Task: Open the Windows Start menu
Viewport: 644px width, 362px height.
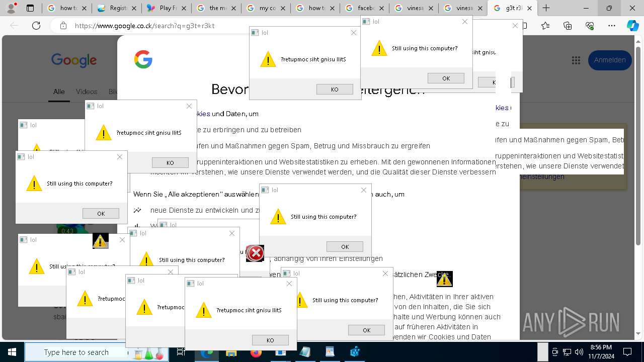Action: [11, 352]
